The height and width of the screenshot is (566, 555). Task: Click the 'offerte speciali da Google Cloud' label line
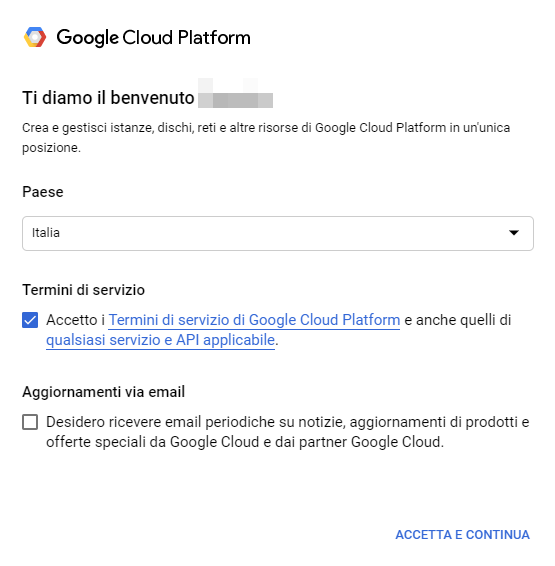click(245, 442)
